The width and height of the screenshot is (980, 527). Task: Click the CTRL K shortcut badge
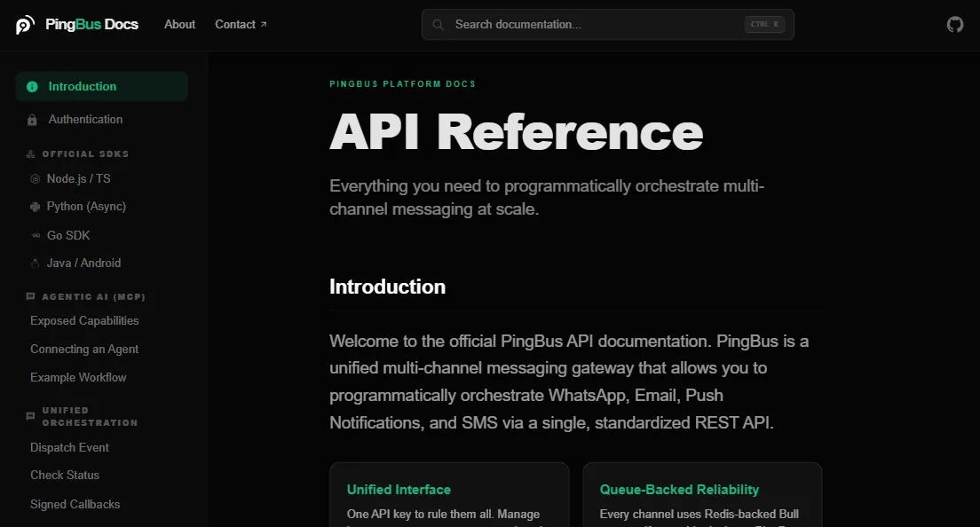point(764,24)
